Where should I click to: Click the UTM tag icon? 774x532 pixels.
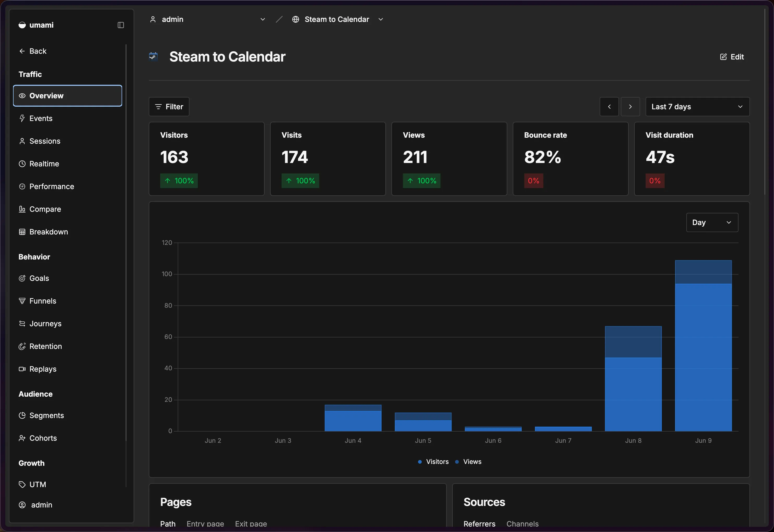[22, 484]
